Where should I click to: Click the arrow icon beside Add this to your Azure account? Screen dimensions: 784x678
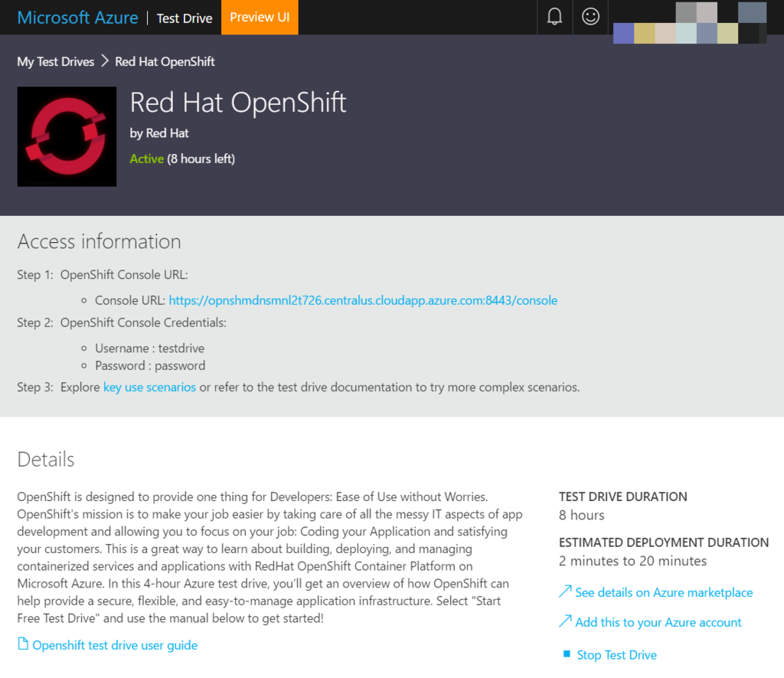click(x=565, y=621)
